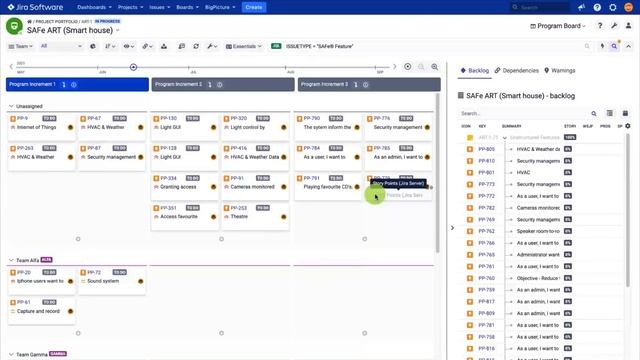The image size is (640, 360).
Task: Switch to the Dependencies tab
Action: click(517, 70)
